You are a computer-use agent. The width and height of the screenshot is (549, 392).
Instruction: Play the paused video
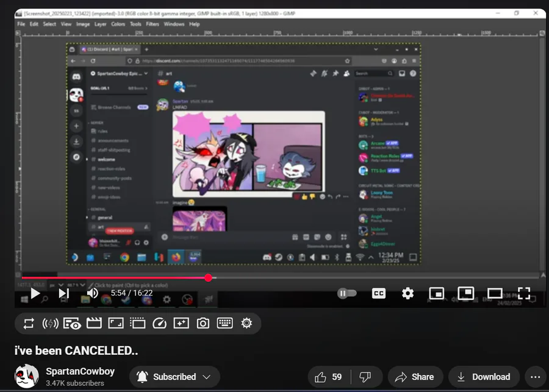[35, 293]
